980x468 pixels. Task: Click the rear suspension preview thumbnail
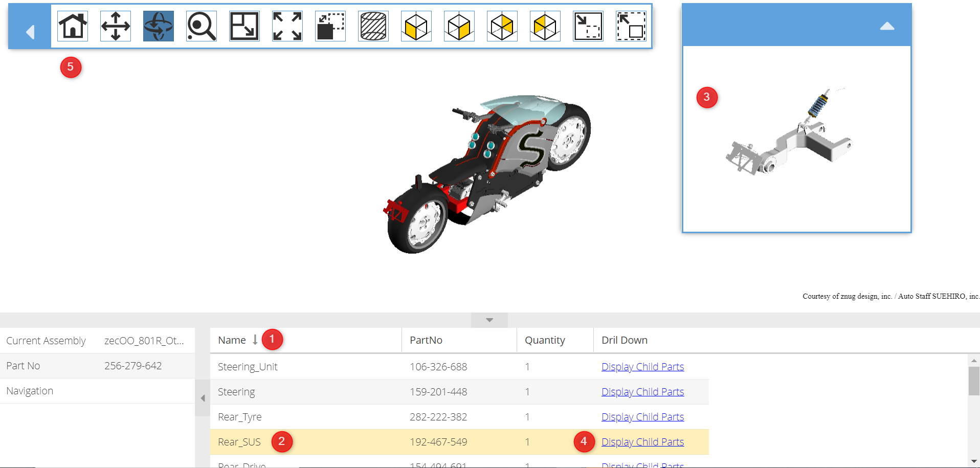click(x=790, y=138)
